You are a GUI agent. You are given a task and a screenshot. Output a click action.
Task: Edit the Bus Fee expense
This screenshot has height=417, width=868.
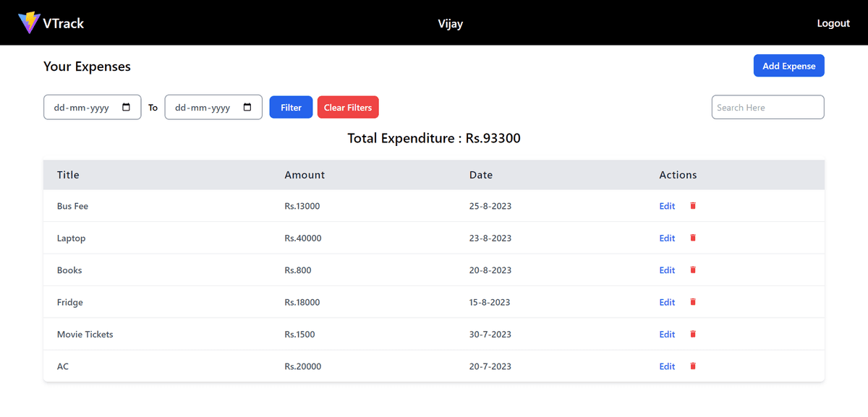[x=667, y=205]
